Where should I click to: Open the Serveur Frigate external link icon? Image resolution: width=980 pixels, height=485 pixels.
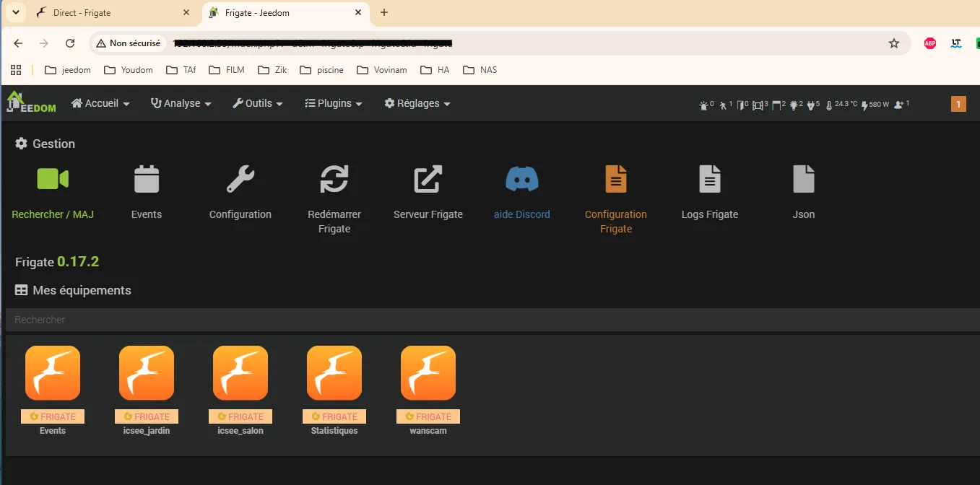[x=428, y=179]
